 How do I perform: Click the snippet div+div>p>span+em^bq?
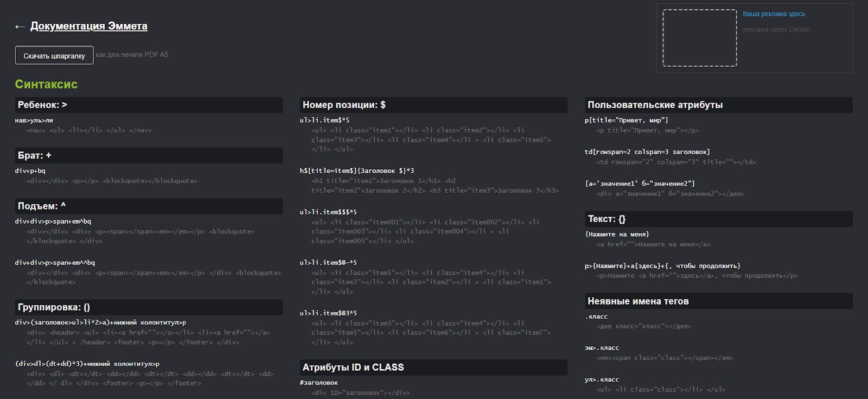coord(53,221)
